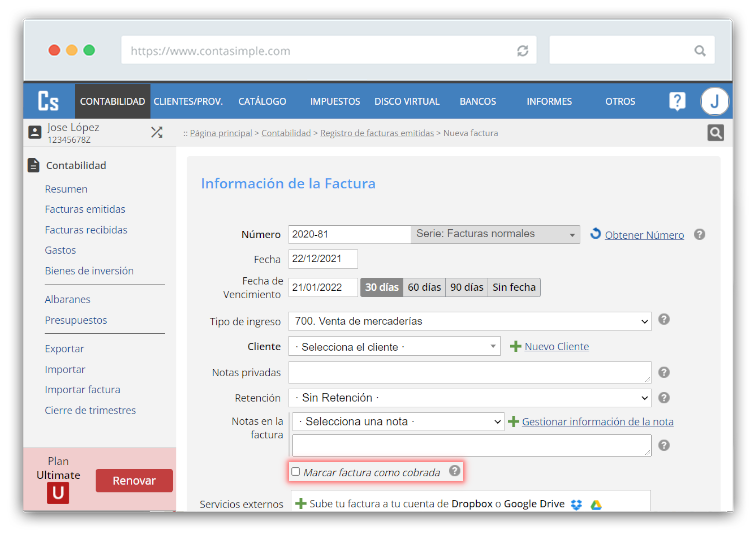Click the Renovar plan button
This screenshot has height=535, width=750.
click(134, 480)
